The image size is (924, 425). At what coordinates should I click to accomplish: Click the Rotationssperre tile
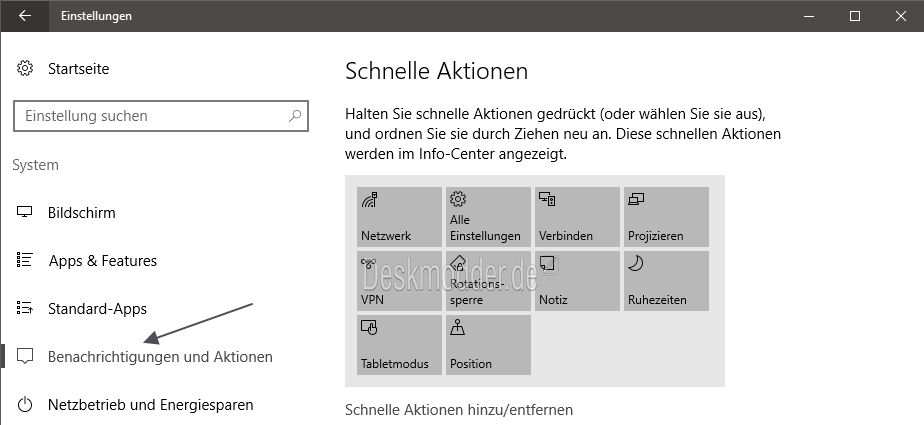tap(488, 281)
